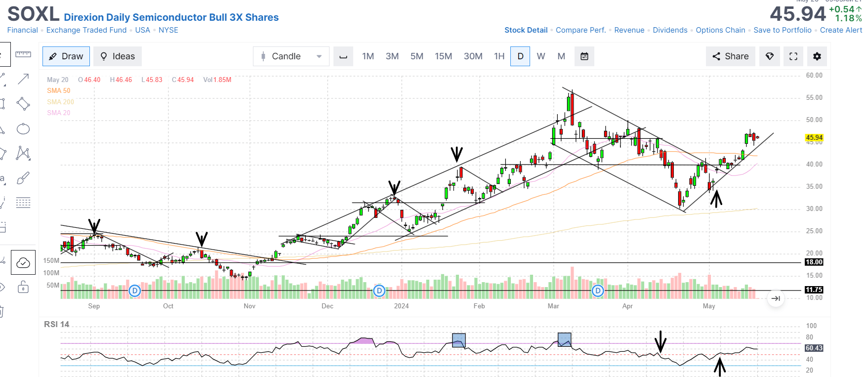
Task: Pick the arrow drawing tool
Action: [x=23, y=79]
